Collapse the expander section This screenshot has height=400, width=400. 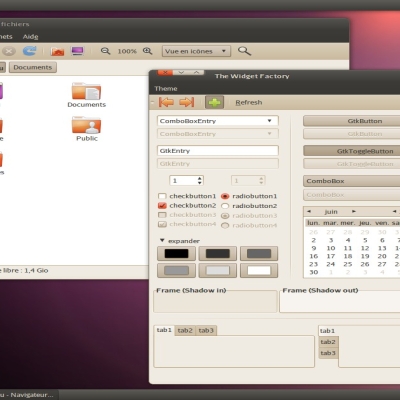click(x=162, y=240)
